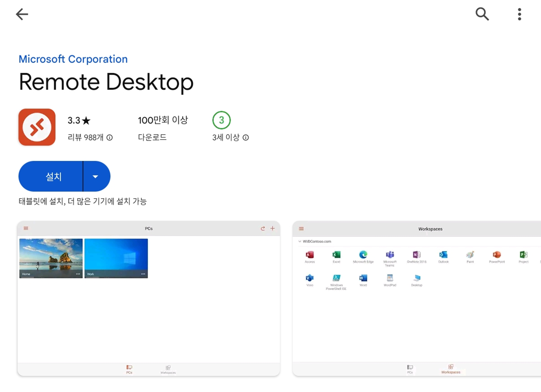
Task: Select PCs tab in PCs screenshot
Action: click(x=129, y=369)
